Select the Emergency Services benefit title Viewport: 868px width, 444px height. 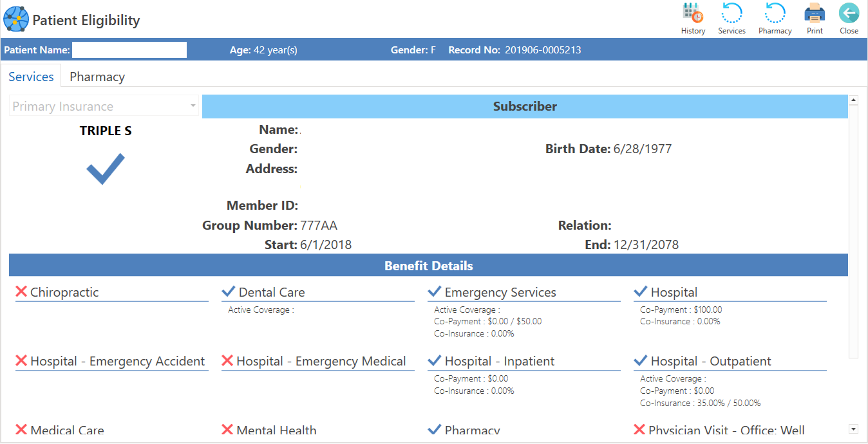[x=500, y=292]
